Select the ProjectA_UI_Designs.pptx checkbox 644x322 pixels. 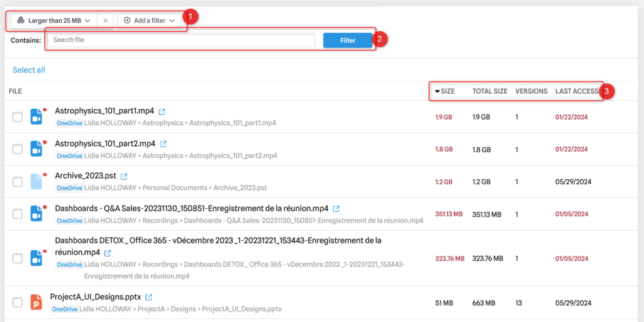tap(18, 303)
